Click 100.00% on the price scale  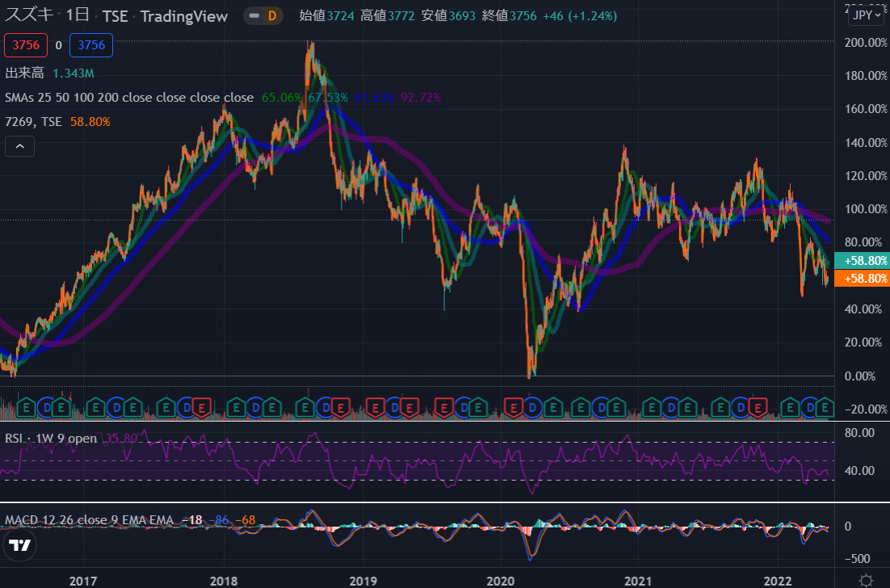(866, 209)
